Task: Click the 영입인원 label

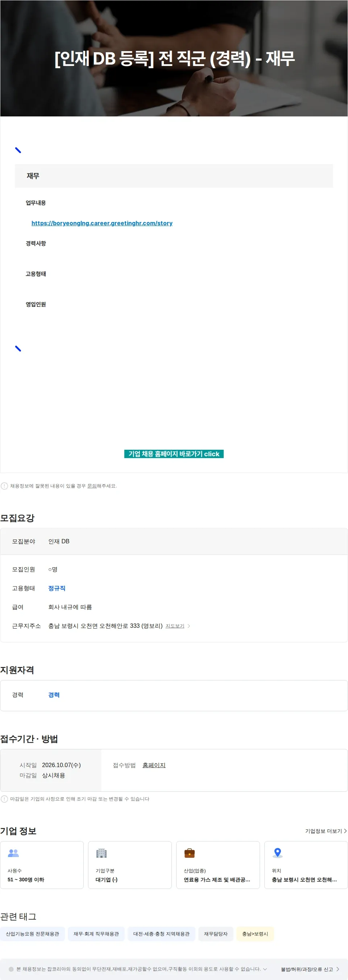Action: point(36,304)
